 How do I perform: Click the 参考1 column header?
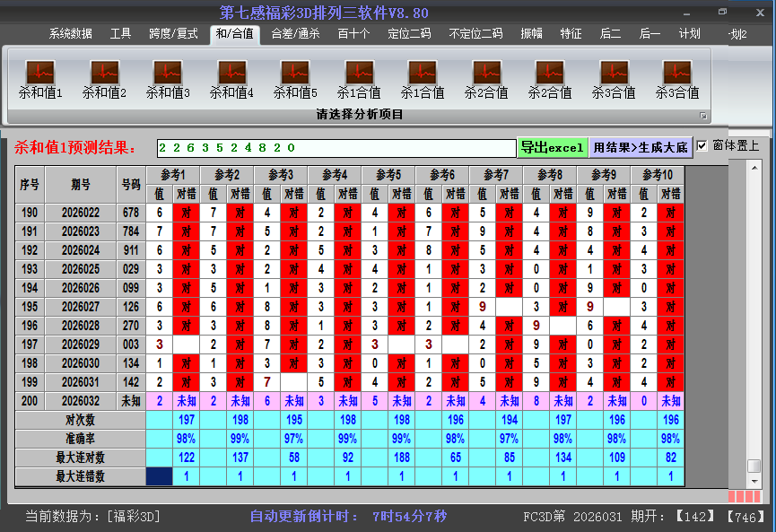click(x=172, y=174)
